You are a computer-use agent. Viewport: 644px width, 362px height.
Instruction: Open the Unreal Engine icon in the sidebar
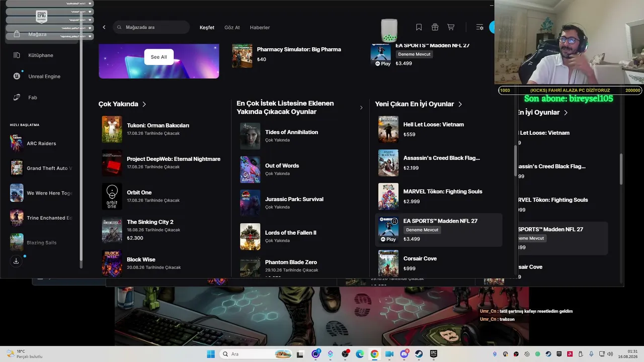point(17,76)
